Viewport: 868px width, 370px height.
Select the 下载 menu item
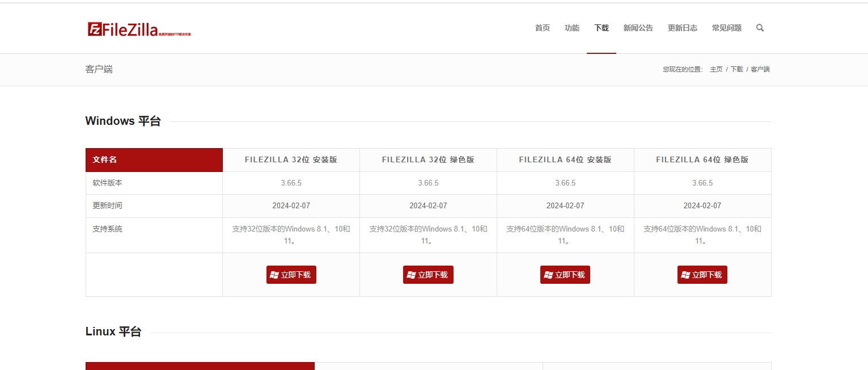pos(602,28)
